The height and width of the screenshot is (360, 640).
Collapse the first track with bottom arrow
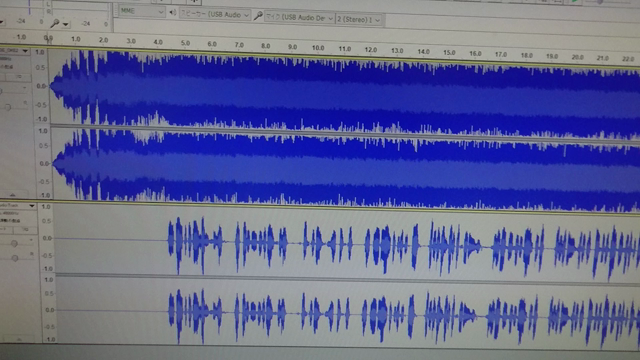click(12, 195)
